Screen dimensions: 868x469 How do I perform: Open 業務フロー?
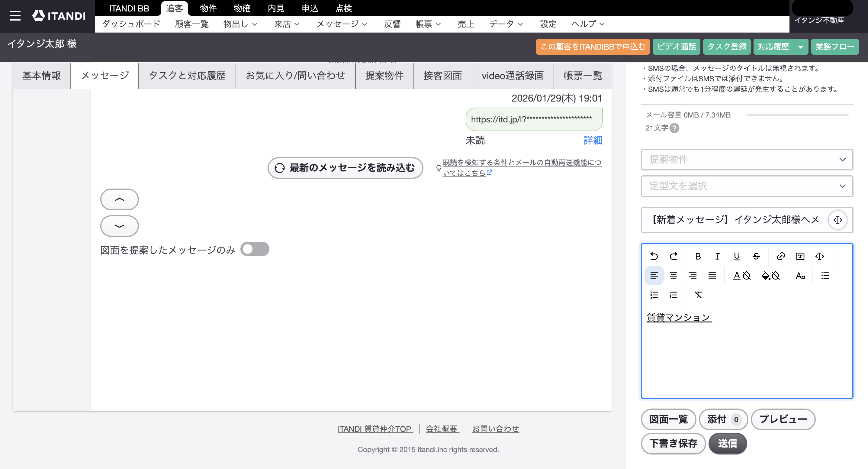click(x=835, y=47)
